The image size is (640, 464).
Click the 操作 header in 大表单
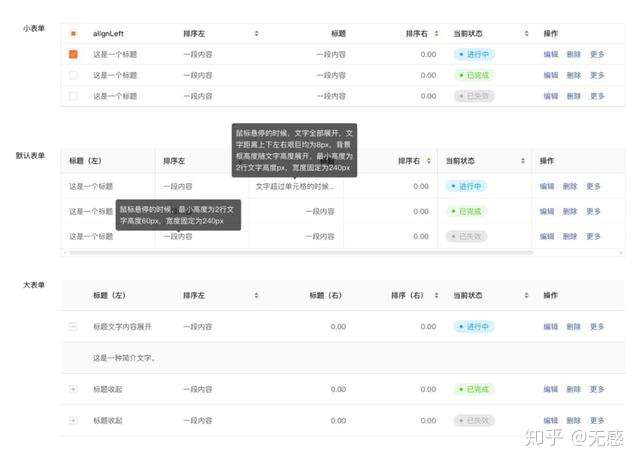pyautogui.click(x=551, y=295)
